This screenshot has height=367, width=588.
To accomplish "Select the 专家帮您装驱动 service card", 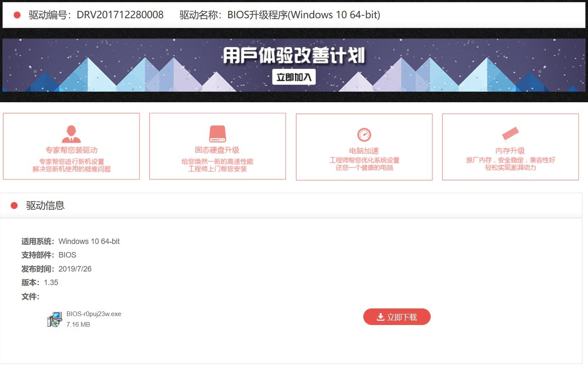I will (71, 146).
